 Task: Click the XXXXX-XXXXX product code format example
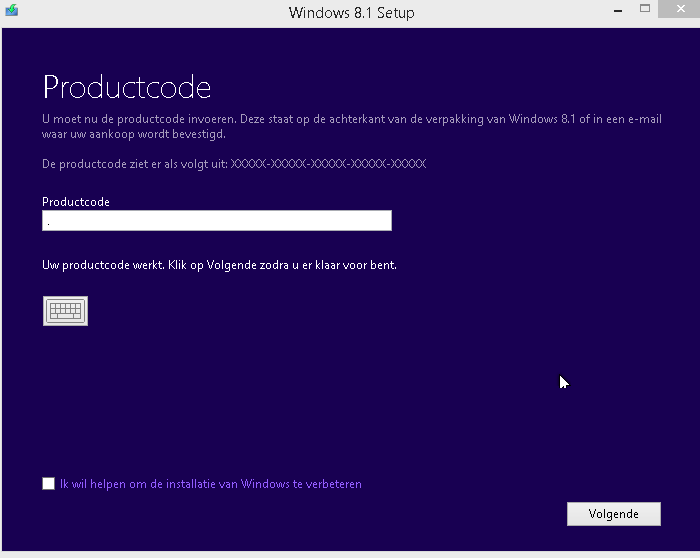(x=328, y=163)
